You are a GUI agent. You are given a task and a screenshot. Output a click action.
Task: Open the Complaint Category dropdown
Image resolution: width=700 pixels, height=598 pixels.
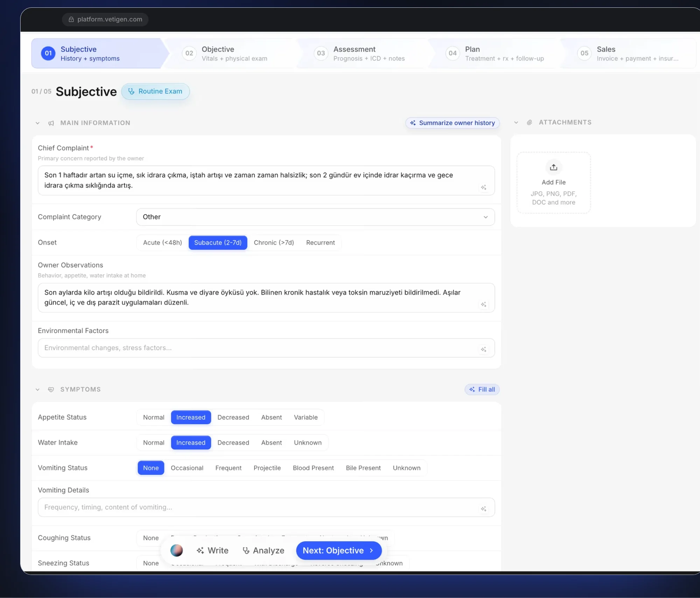(x=315, y=217)
